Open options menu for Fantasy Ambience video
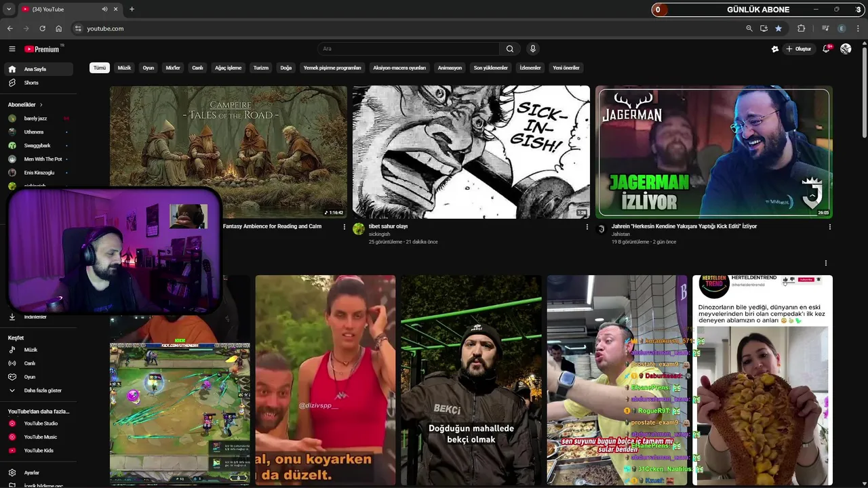Image resolution: width=868 pixels, height=488 pixels. [x=344, y=227]
